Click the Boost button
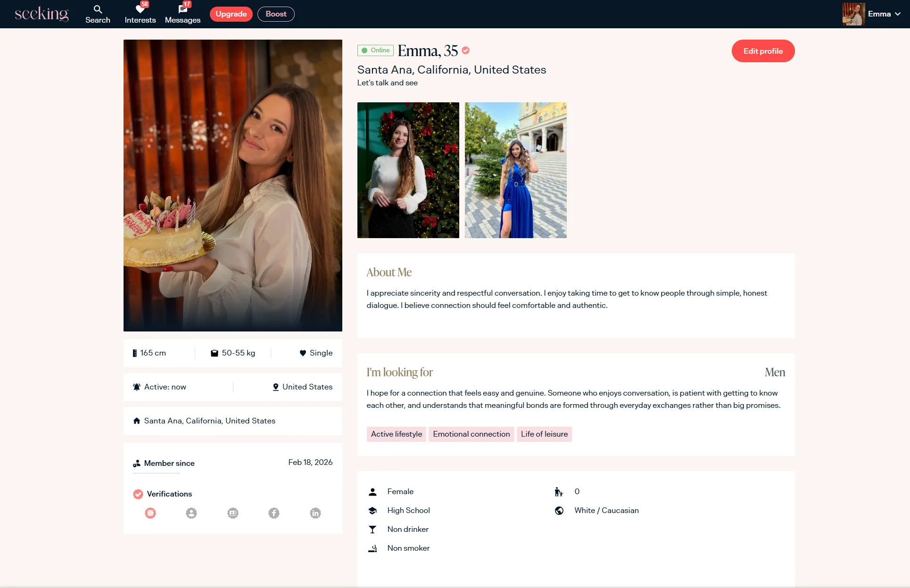Image resolution: width=910 pixels, height=588 pixels. click(x=276, y=14)
